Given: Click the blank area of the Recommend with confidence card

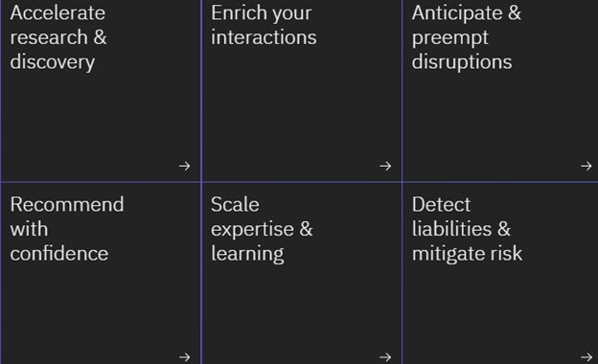Looking at the screenshot, I should click(101, 308).
